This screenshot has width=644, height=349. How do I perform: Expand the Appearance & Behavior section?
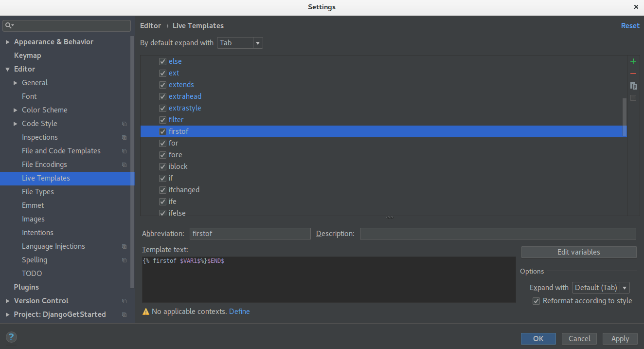tap(7, 42)
